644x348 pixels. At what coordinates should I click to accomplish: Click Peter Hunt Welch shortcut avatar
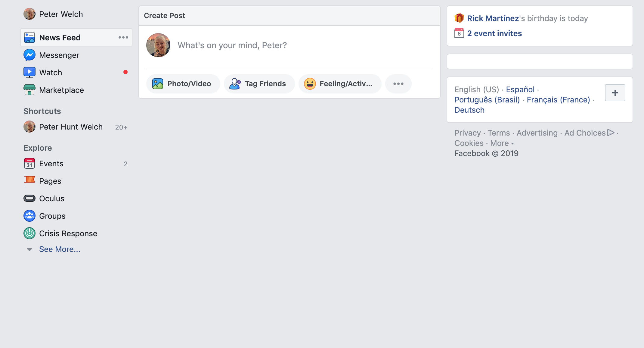29,127
